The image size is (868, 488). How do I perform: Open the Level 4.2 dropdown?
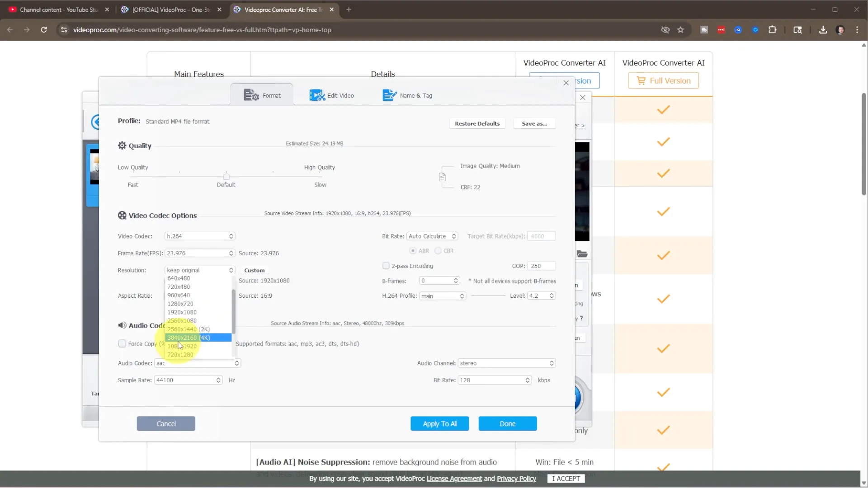point(541,296)
